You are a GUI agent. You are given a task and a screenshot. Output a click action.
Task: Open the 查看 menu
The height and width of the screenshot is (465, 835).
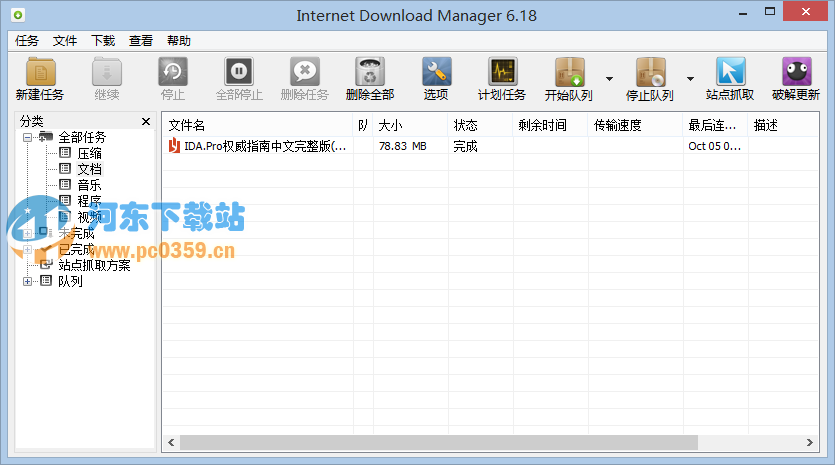point(141,40)
